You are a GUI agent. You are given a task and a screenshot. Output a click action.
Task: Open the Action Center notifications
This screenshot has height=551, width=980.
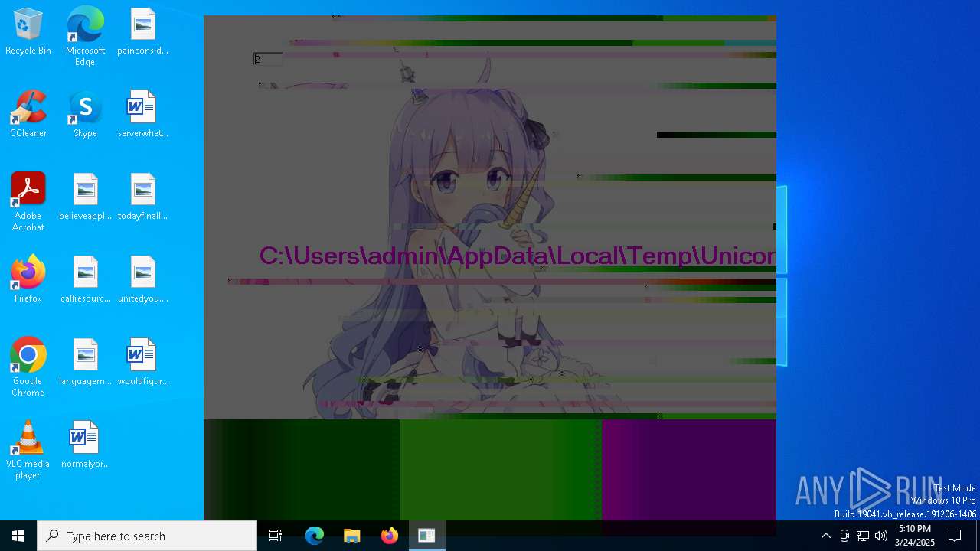click(955, 536)
